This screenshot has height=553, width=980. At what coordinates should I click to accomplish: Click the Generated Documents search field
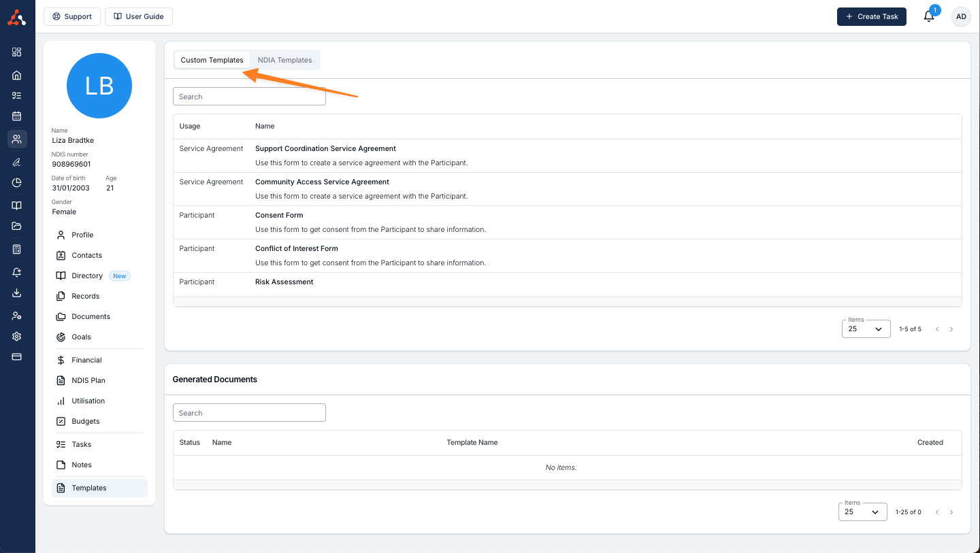[249, 413]
